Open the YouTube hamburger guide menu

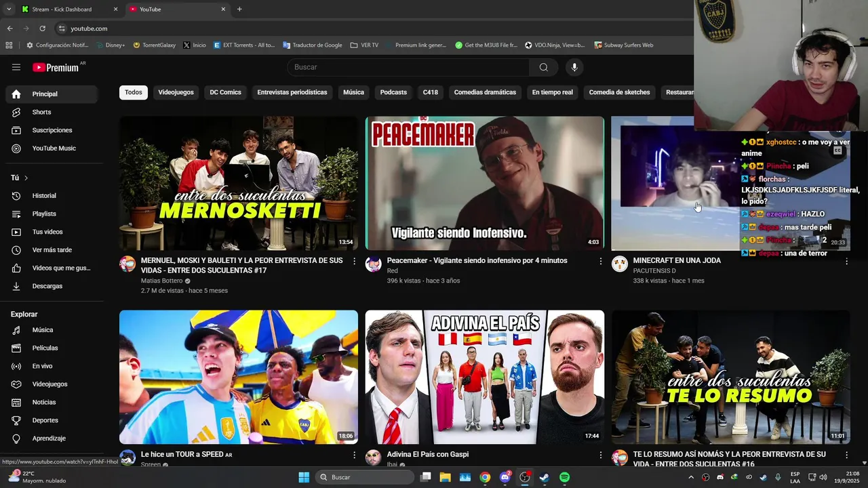point(16,67)
